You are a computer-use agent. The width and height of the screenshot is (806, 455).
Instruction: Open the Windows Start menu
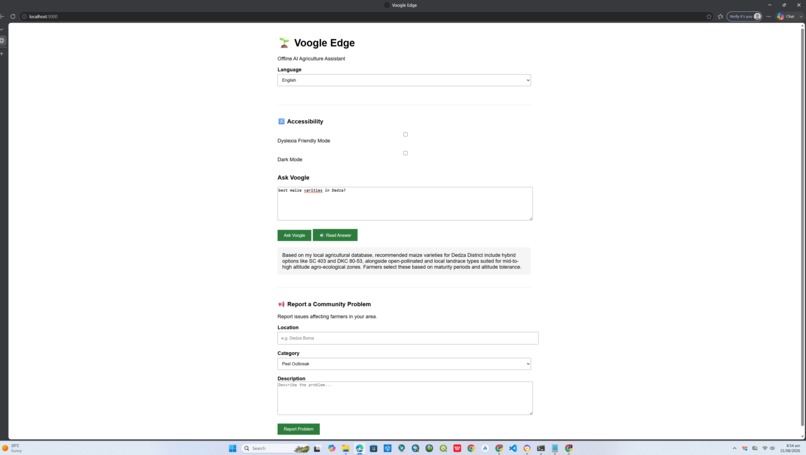[232, 448]
